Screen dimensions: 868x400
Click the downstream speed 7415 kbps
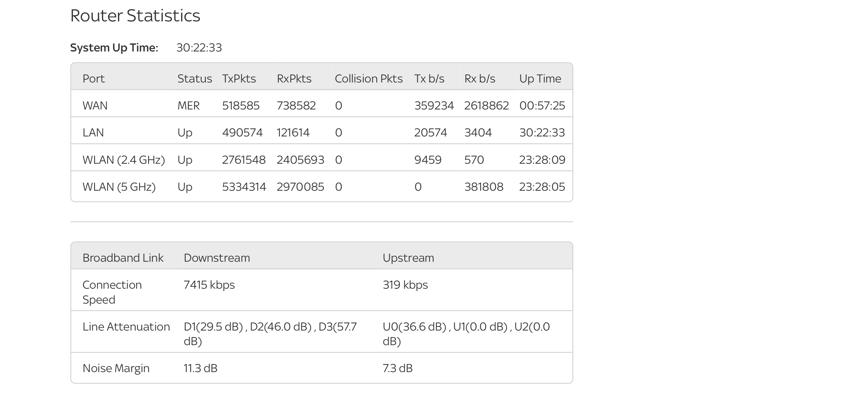click(x=209, y=285)
